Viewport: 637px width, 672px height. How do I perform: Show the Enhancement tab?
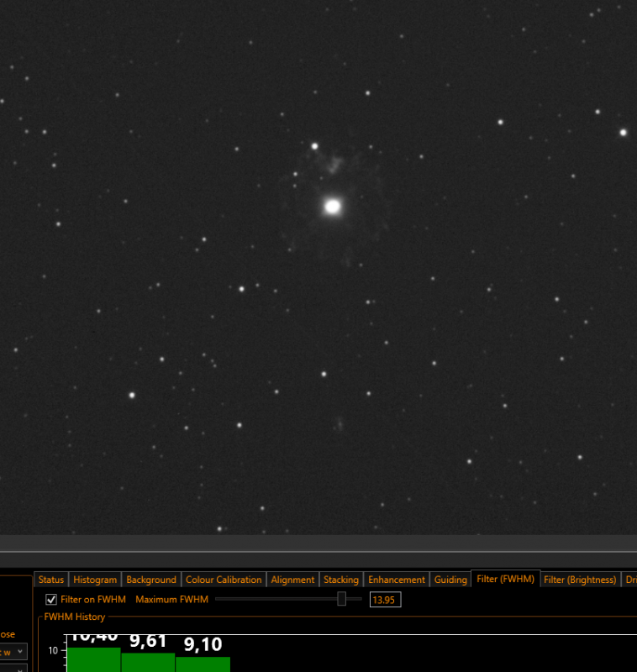coord(397,580)
